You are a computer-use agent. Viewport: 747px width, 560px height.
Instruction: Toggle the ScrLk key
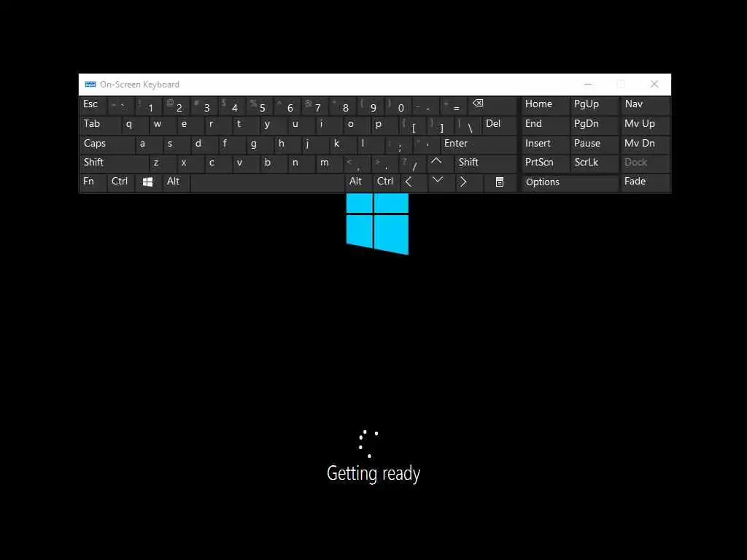point(594,163)
